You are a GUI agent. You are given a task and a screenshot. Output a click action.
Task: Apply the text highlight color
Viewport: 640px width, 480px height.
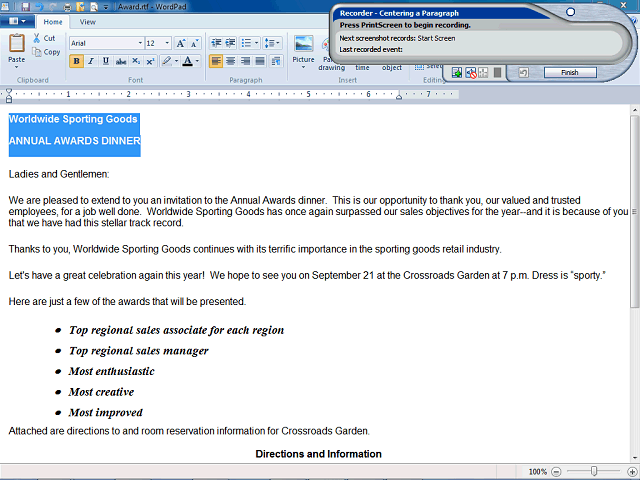[166, 61]
